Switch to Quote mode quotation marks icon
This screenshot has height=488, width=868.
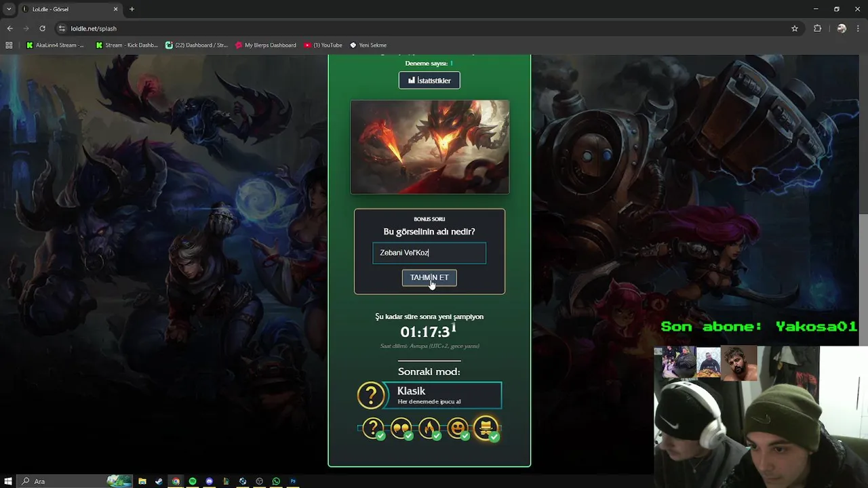tap(401, 428)
